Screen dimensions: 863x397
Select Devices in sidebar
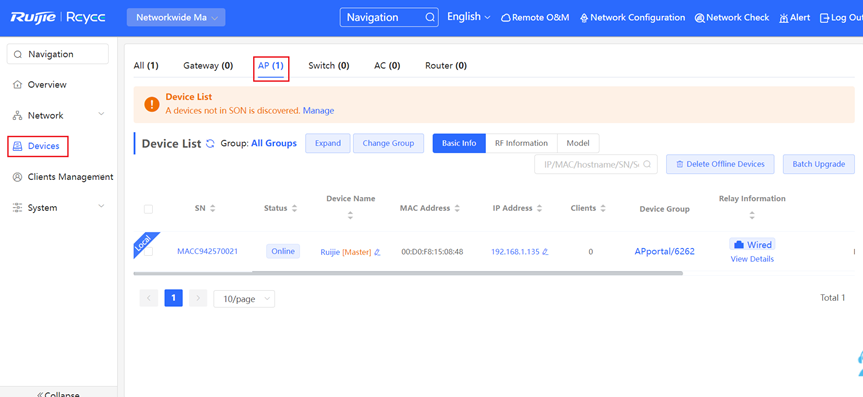(x=38, y=146)
